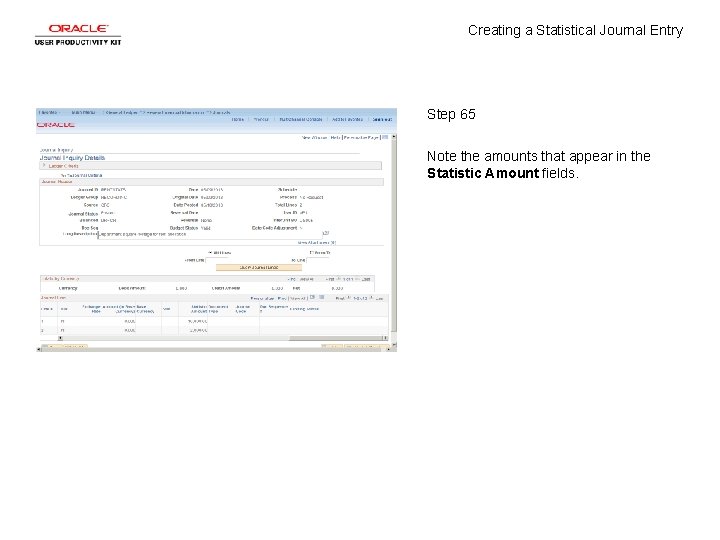Viewport: 720px width, 540px height.
Task: Click the Statistic Amount value in row 1
Action: 197,321
